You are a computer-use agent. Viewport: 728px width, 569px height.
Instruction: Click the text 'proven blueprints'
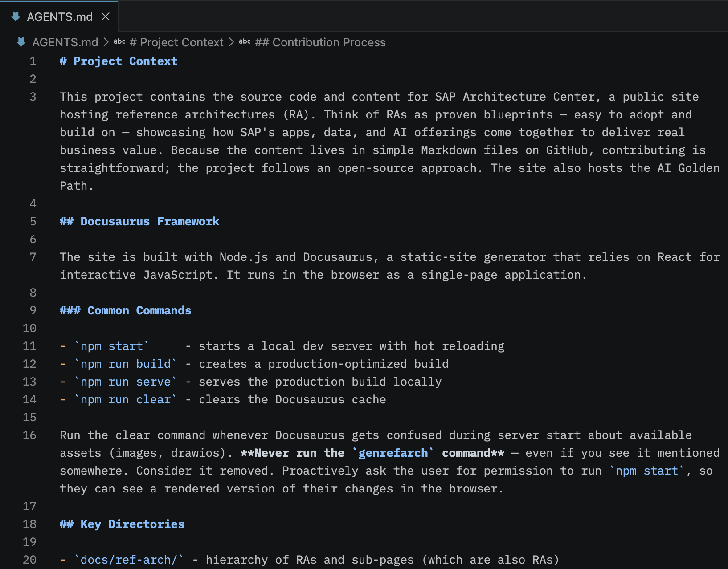494,114
